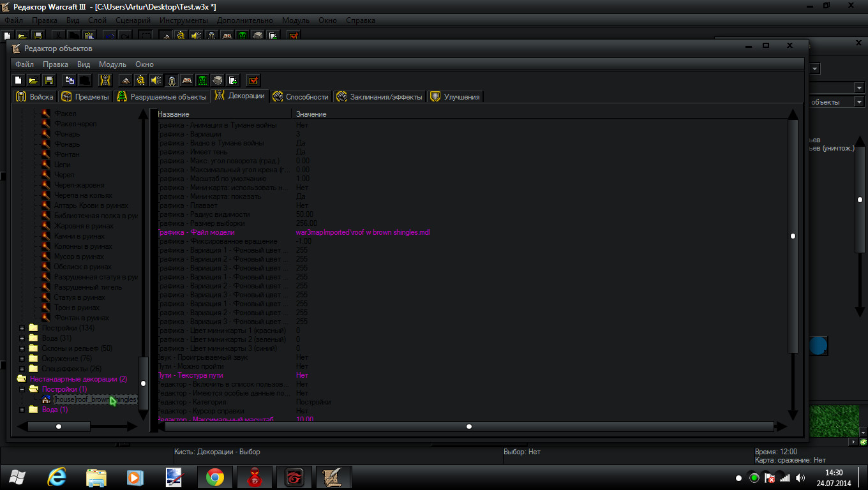Switch to the Улучшения tab
868x490 pixels.
point(455,96)
